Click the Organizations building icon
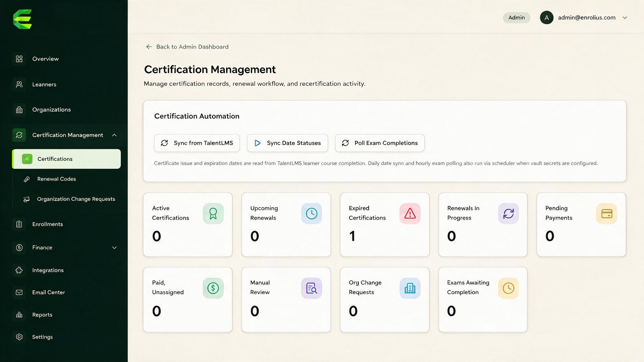Screen dimensions: 644x362 pyautogui.click(x=19, y=110)
